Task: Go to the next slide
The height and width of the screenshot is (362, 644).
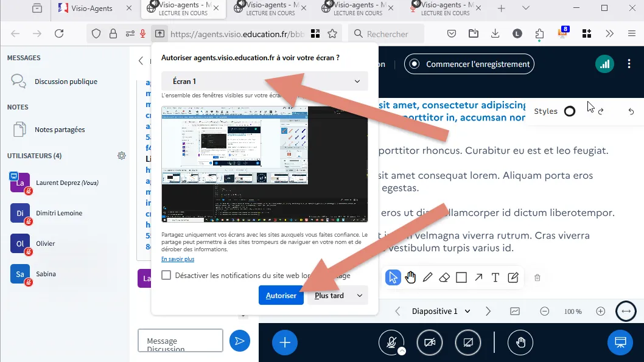Action: point(488,311)
